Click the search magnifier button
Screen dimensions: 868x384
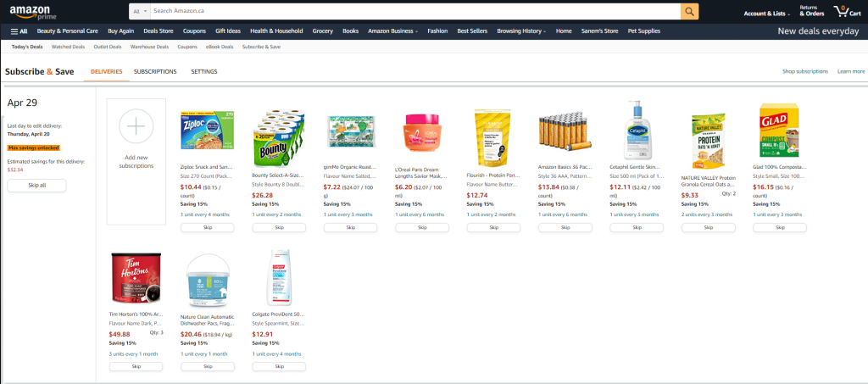coord(689,11)
